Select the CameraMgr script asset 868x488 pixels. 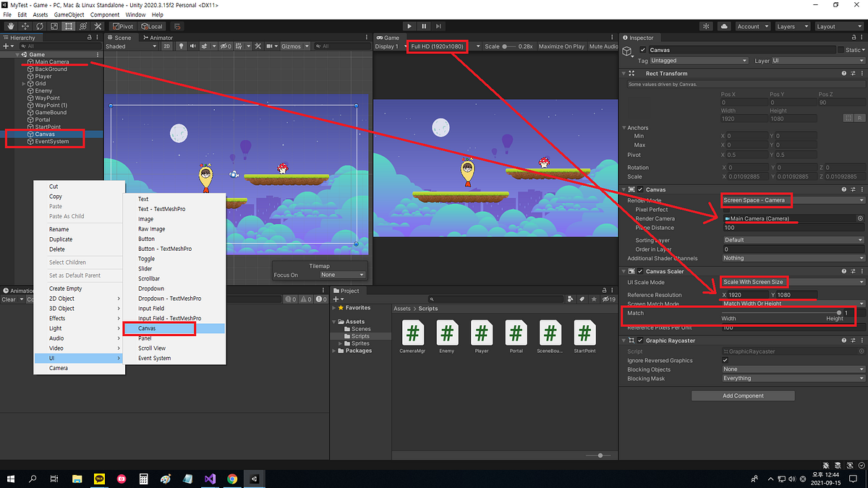click(413, 334)
